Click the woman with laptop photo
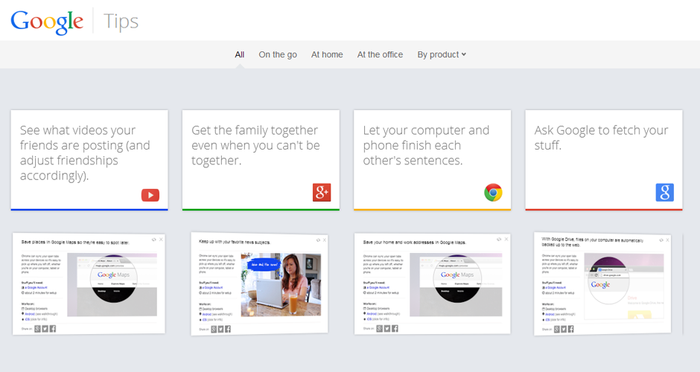This screenshot has height=372, width=700. tap(281, 285)
